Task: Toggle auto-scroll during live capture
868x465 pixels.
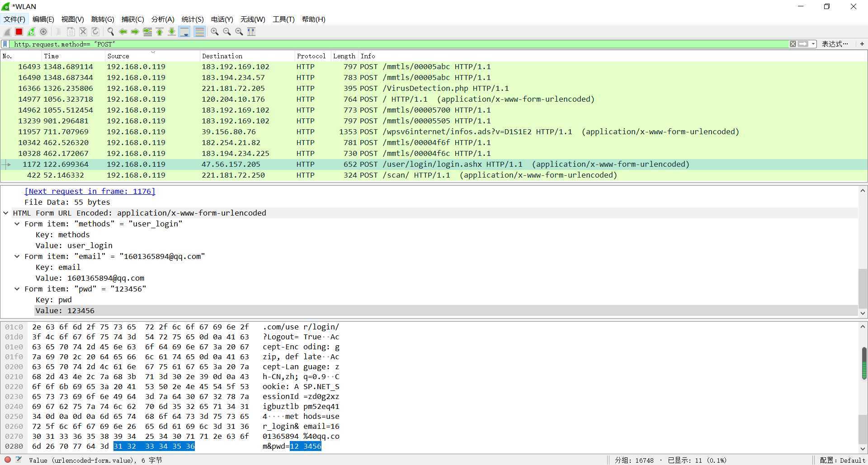Action: 184,32
